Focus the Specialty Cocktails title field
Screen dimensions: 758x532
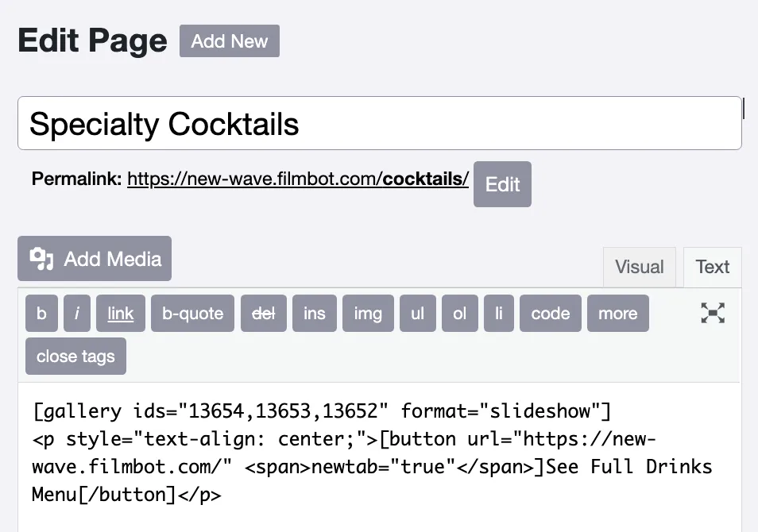[380, 123]
